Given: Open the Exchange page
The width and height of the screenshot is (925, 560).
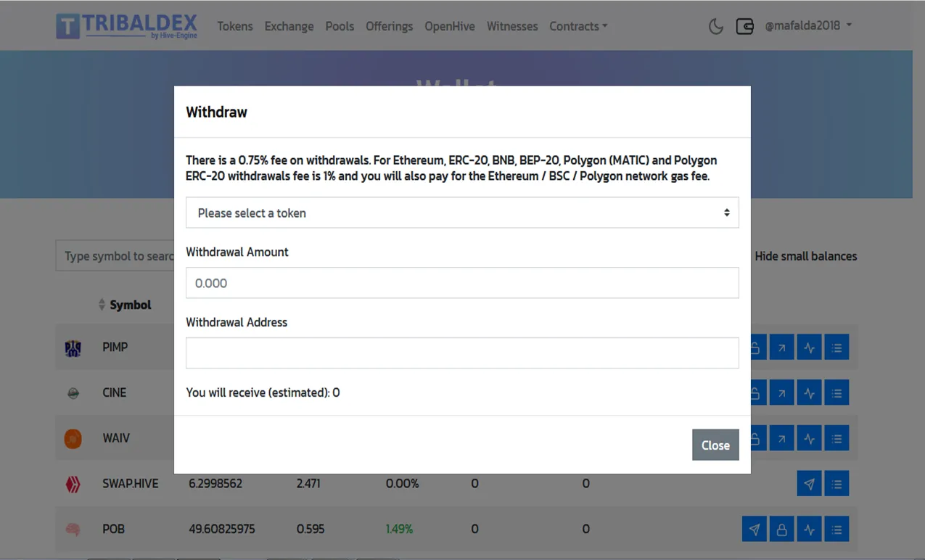Looking at the screenshot, I should [x=289, y=26].
